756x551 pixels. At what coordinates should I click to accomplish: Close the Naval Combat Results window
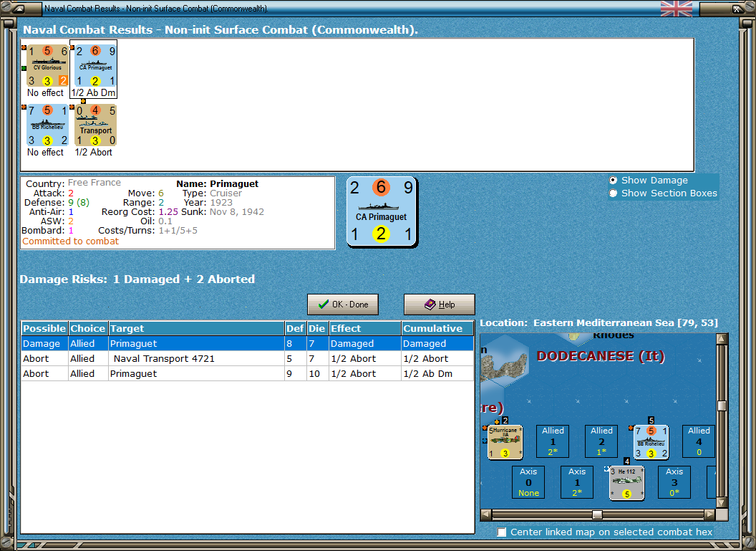[737, 8]
